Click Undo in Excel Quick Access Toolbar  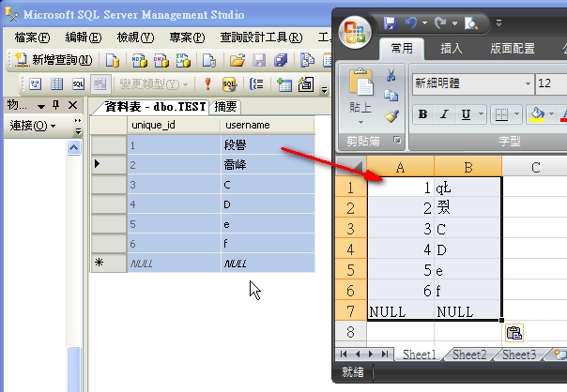click(411, 23)
